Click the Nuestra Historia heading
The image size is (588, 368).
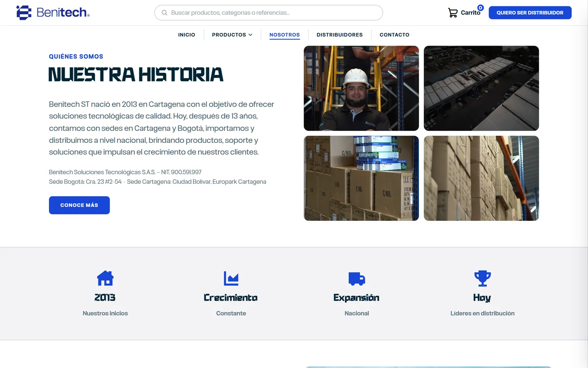click(x=136, y=75)
